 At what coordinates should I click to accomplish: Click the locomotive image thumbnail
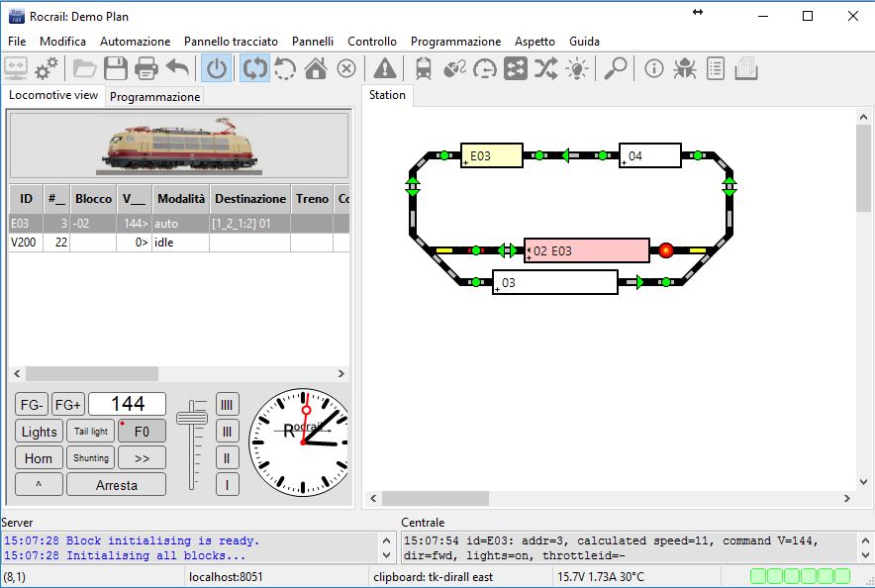[x=179, y=146]
